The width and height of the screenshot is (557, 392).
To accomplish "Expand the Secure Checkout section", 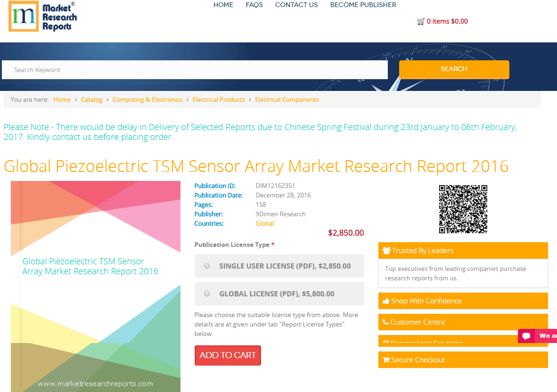I will pyautogui.click(x=463, y=359).
